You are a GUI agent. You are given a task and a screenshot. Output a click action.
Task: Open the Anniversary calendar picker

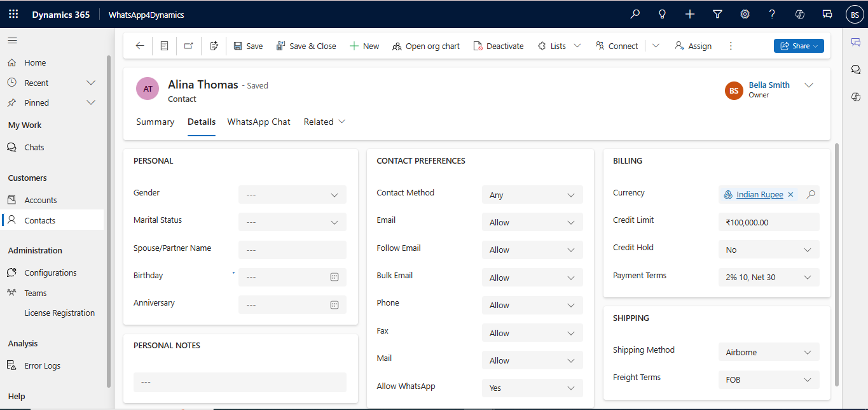click(334, 305)
